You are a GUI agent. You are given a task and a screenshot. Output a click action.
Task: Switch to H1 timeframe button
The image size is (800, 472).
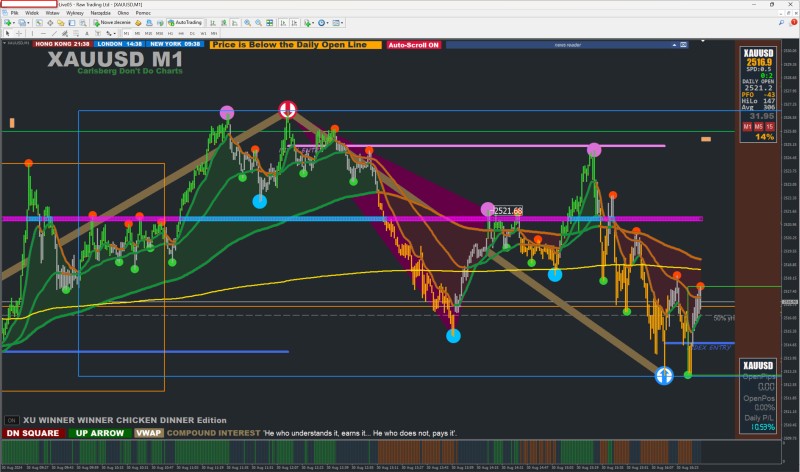tap(170, 33)
